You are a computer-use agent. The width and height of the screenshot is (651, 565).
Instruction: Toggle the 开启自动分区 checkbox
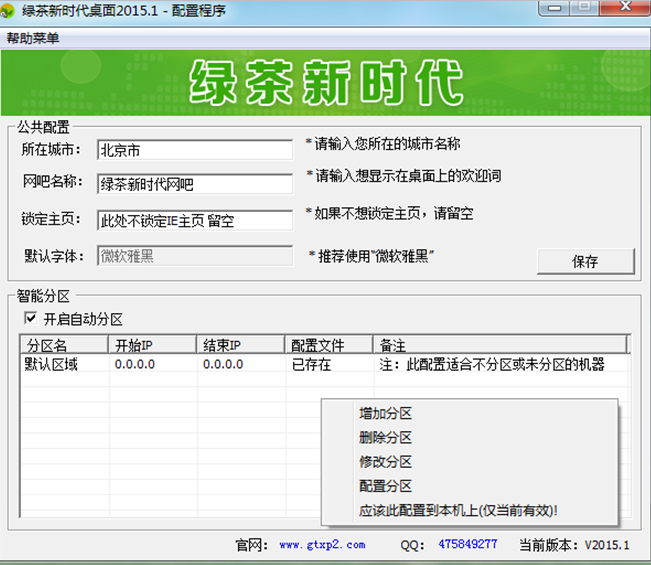(x=29, y=320)
